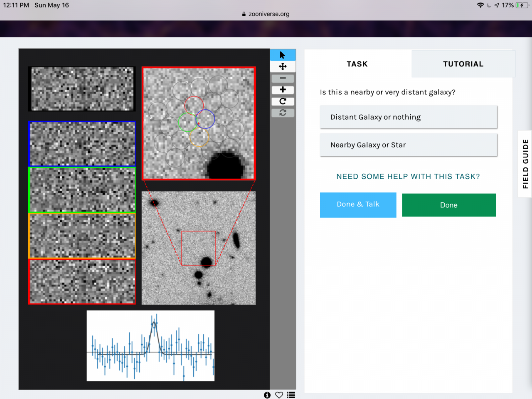Open subject info metadata icon
Image resolution: width=532 pixels, height=399 pixels.
coord(267,395)
